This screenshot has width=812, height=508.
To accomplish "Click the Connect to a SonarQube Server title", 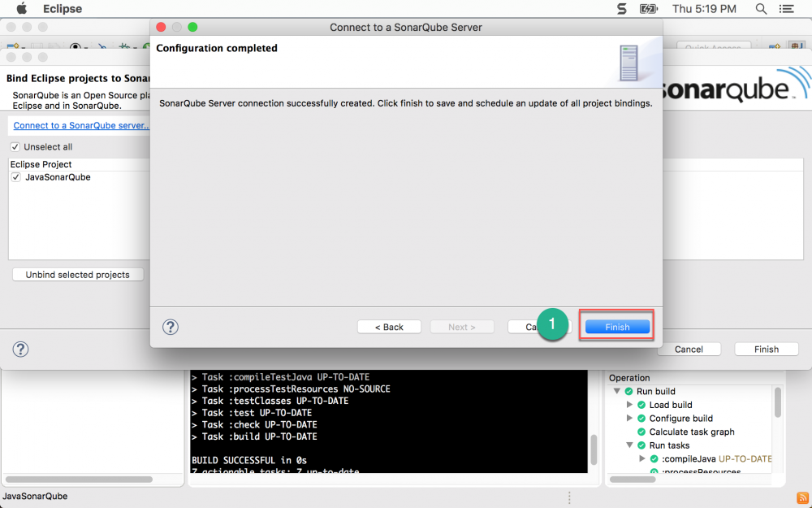I will [x=405, y=27].
